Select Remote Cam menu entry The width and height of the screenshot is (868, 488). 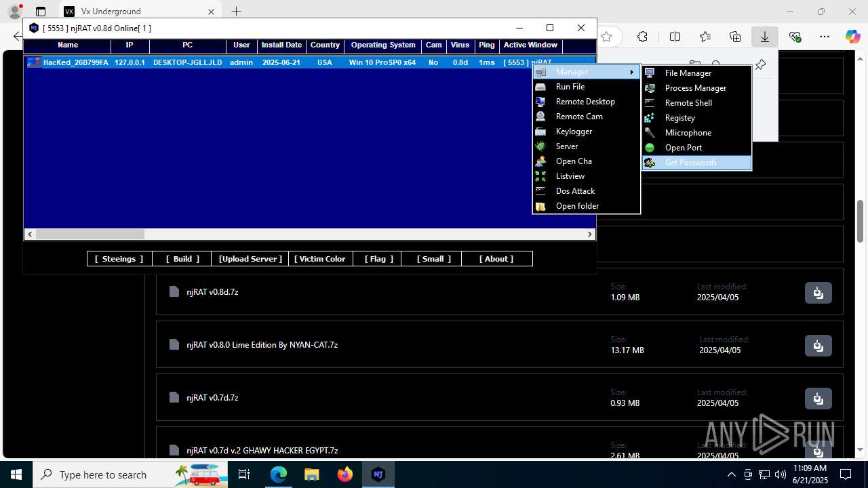[x=587, y=117]
